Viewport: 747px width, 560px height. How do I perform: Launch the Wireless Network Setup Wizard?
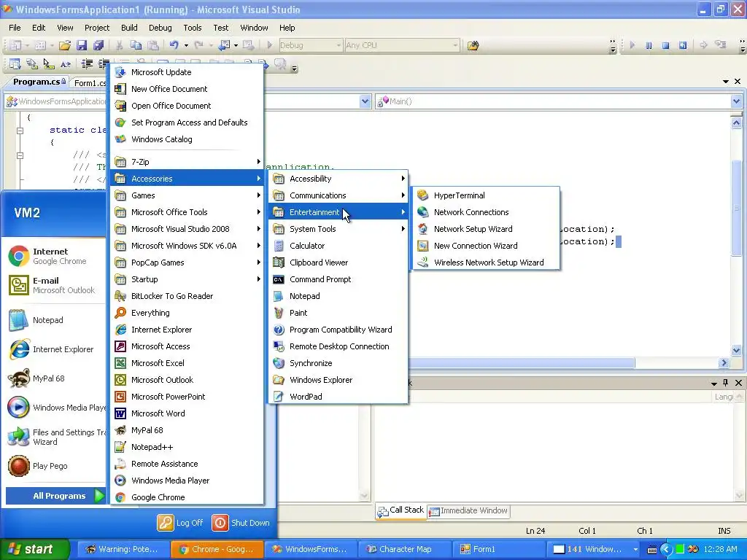click(485, 262)
